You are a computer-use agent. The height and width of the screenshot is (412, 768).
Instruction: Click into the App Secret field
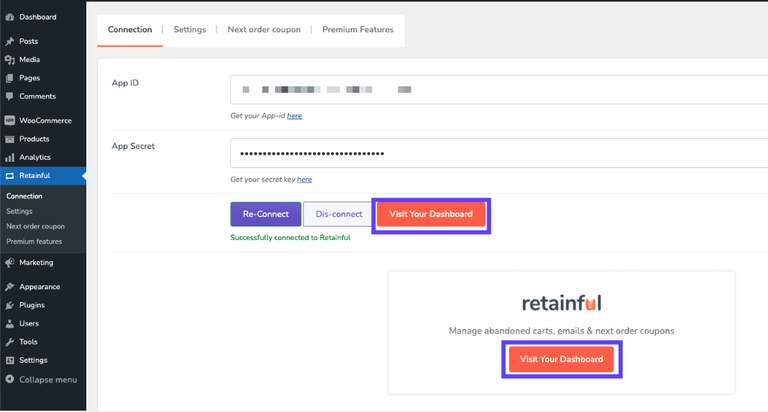point(499,153)
